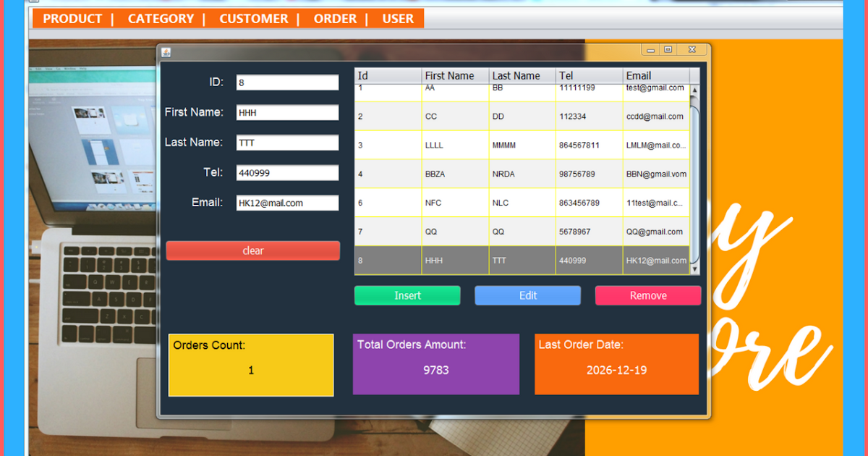Click the red clear button
The image size is (868, 456).
tap(253, 250)
